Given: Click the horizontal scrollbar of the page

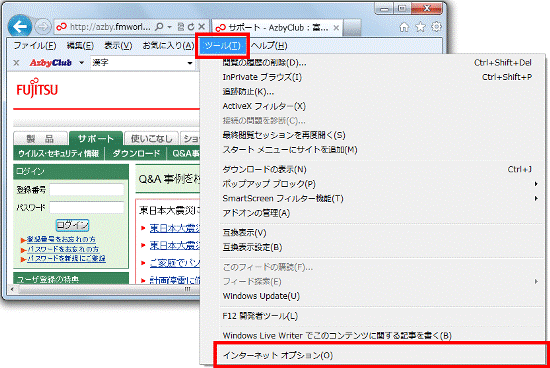Looking at the screenshot, I should [x=108, y=289].
